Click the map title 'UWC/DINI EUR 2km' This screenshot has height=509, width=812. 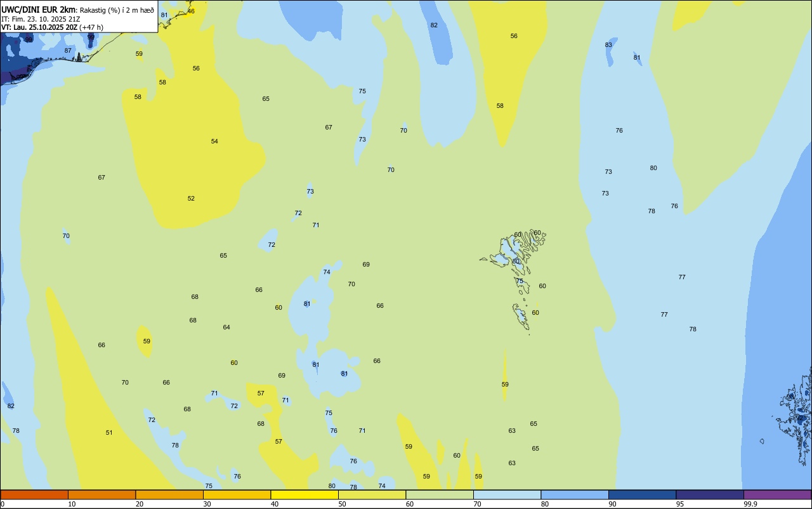tap(38, 10)
